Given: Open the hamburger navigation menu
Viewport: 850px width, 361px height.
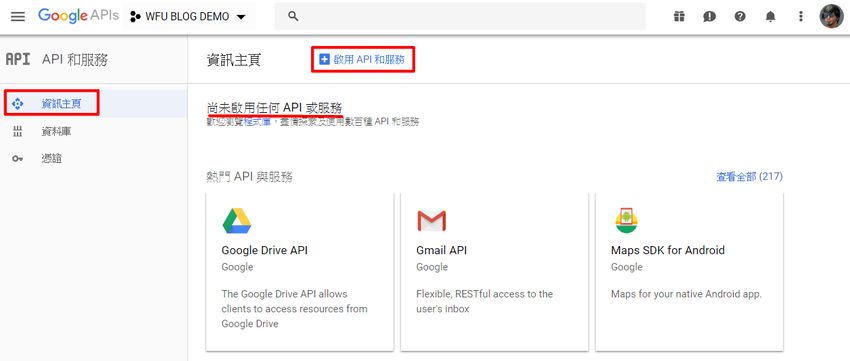Looking at the screenshot, I should tap(18, 17).
